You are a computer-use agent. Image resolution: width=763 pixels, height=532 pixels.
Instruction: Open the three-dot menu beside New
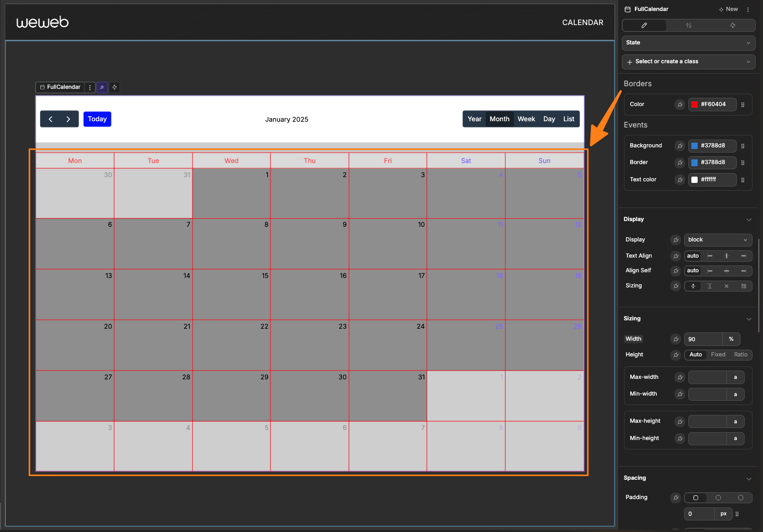(748, 9)
